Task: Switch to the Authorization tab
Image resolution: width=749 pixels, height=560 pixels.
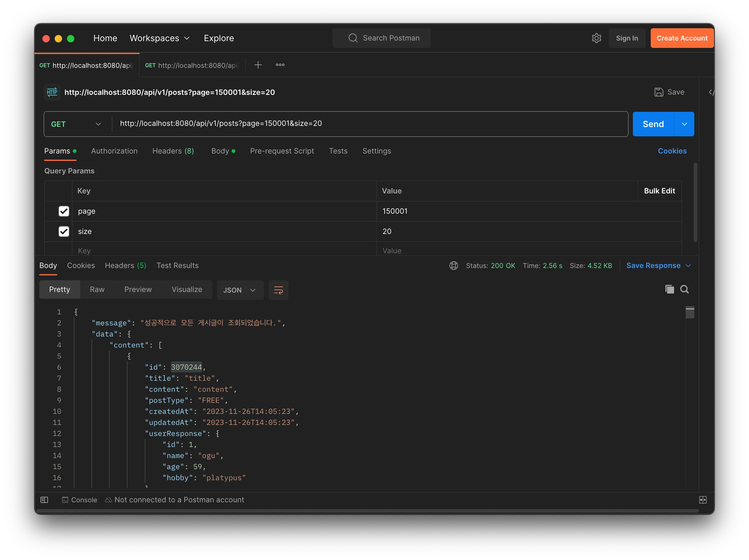Action: pos(114,151)
